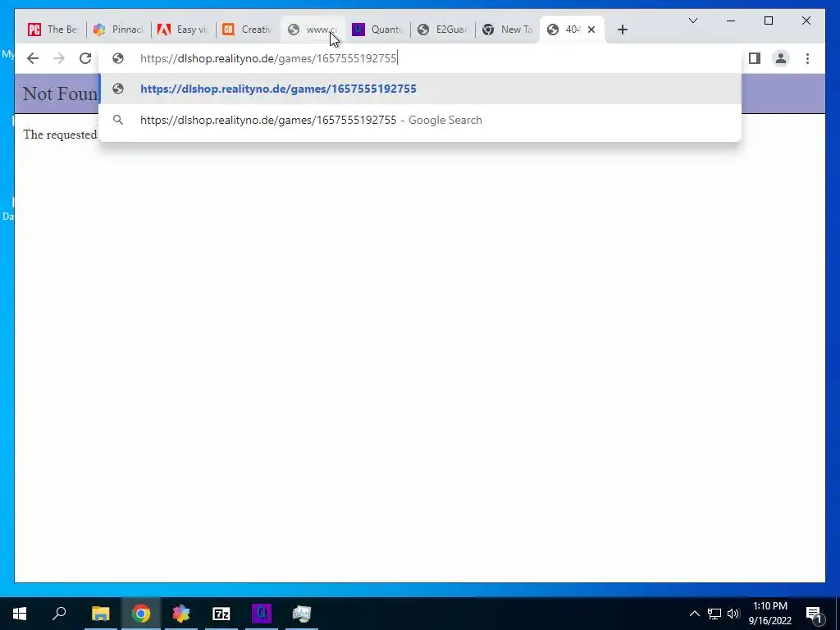Click the forward navigation arrow
Image resolution: width=840 pixels, height=630 pixels.
pos(59,58)
